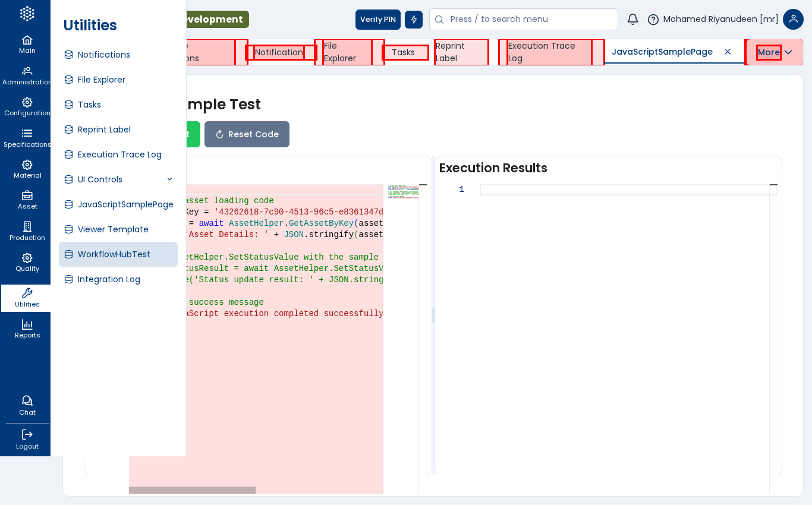Open the More tabs dropdown
This screenshot has width=812, height=505.
point(775,52)
